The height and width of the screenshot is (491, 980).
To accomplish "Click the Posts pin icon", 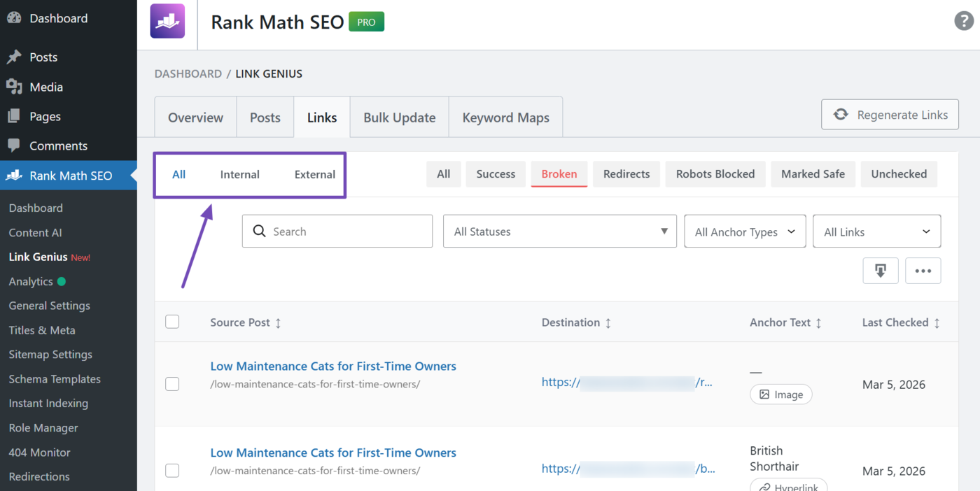I will coord(14,57).
